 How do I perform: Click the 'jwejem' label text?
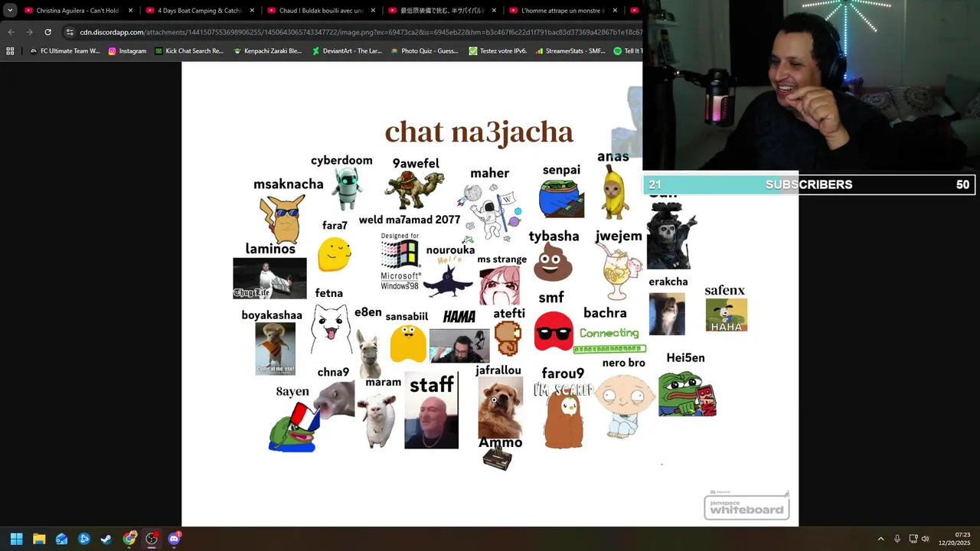[619, 236]
